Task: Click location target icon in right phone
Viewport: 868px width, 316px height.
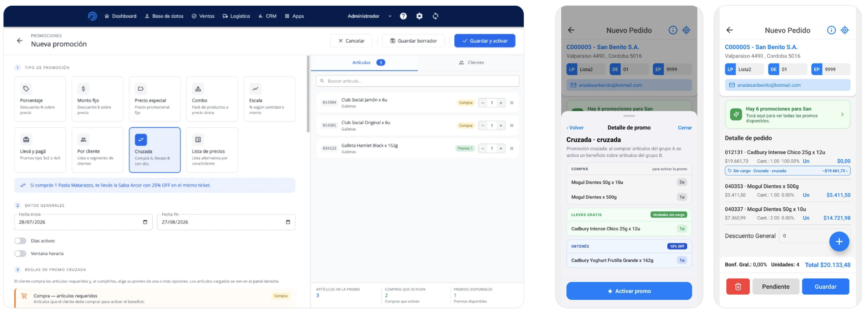Action: (845, 30)
